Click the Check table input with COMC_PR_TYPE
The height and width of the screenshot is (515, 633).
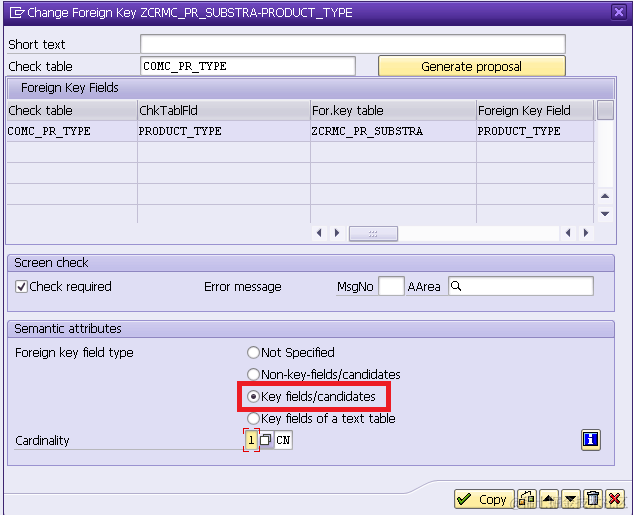point(247,66)
